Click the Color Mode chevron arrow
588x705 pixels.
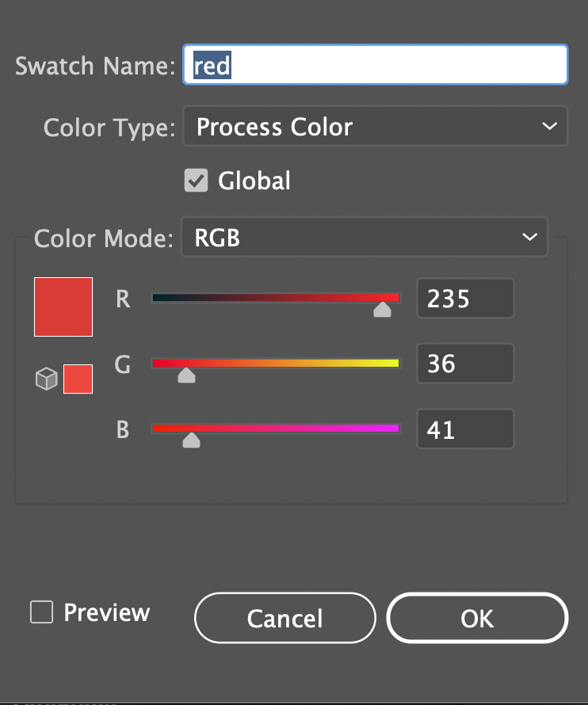coord(529,236)
